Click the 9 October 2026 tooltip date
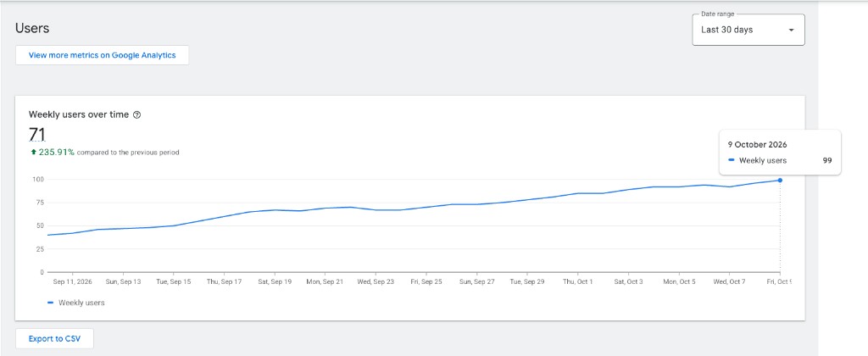Screen dimensions: 868x356 coord(757,144)
